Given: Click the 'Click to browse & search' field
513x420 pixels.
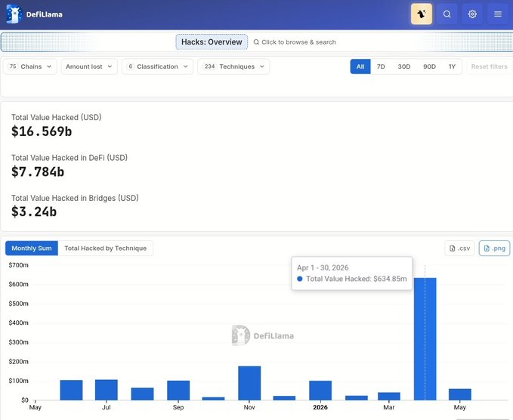Looking at the screenshot, I should (295, 42).
